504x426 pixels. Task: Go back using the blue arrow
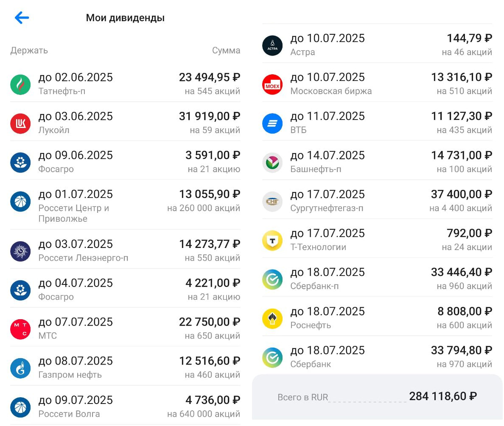pos(22,18)
